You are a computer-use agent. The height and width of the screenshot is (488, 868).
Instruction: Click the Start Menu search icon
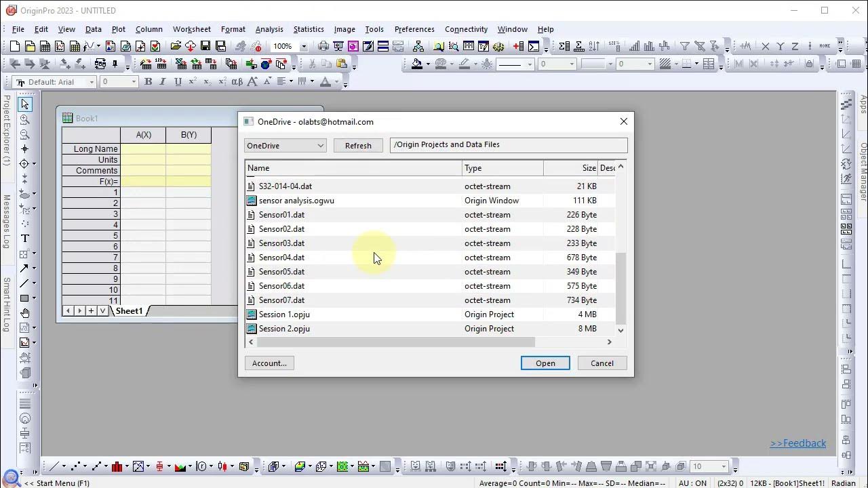pos(12,480)
